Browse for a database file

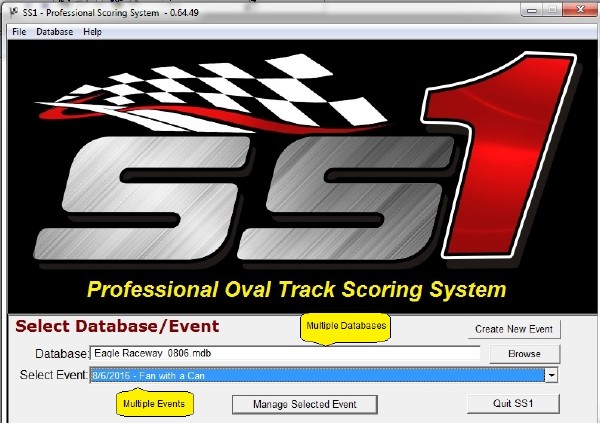[x=524, y=354]
